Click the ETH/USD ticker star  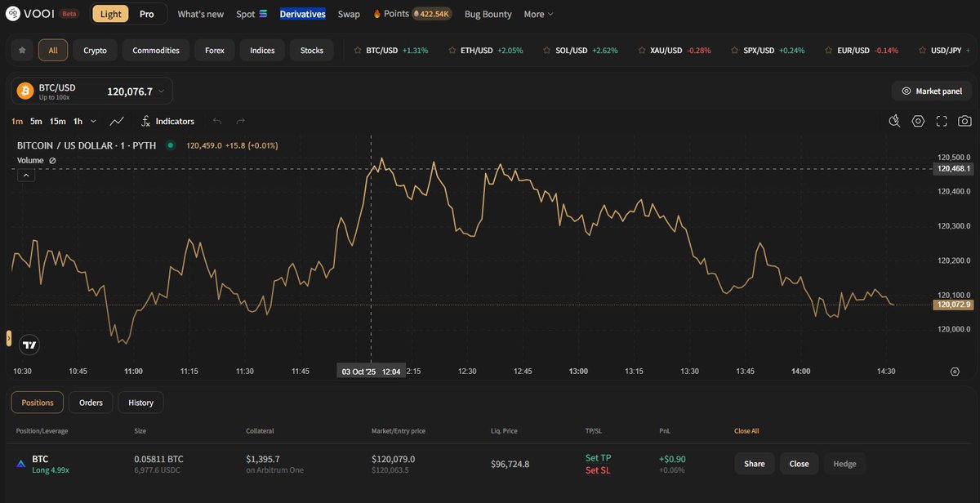tap(452, 50)
